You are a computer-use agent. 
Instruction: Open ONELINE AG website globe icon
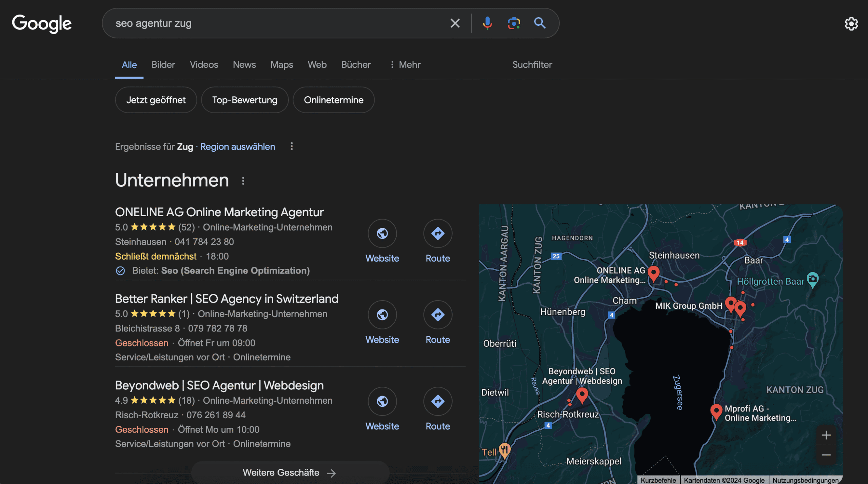(x=382, y=233)
